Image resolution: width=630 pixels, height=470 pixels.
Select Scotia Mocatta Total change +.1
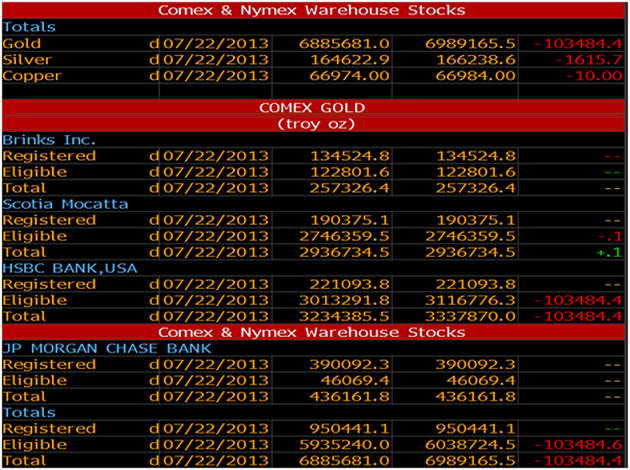click(x=610, y=252)
